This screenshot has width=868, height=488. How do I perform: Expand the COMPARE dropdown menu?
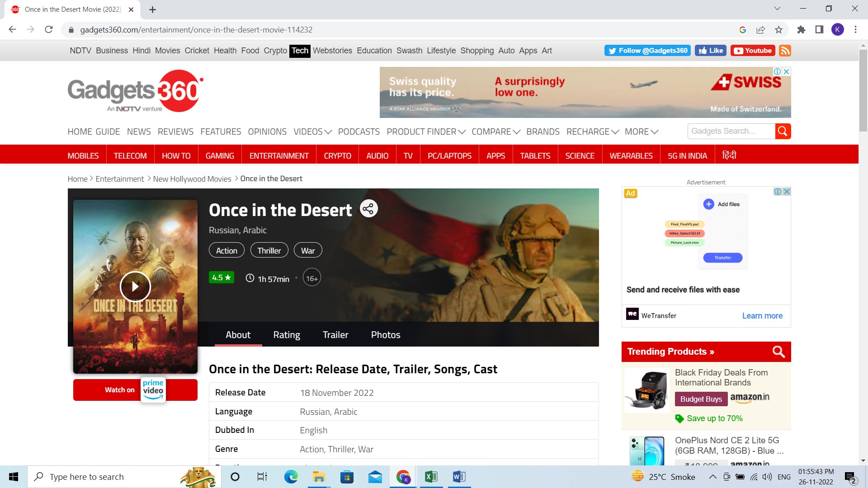(x=496, y=131)
